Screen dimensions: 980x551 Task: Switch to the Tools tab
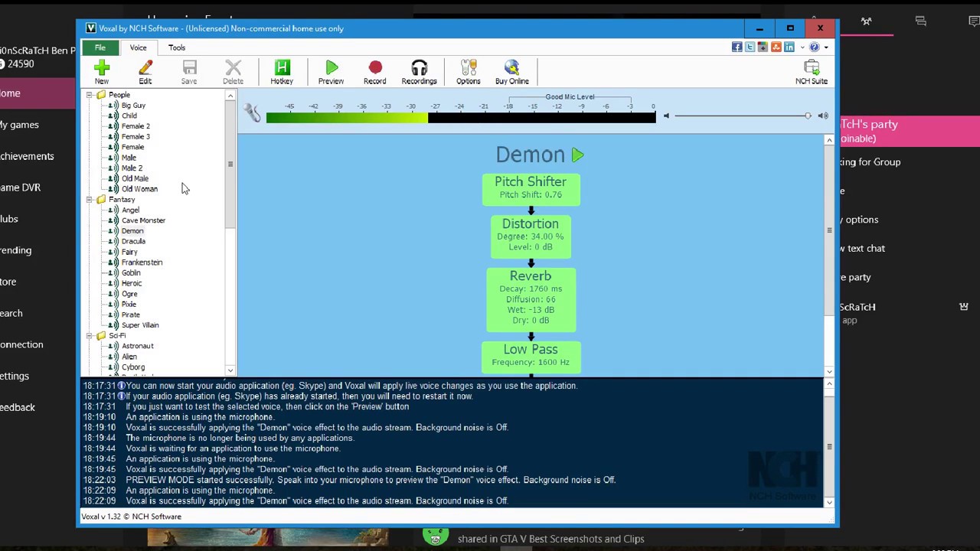pos(177,47)
